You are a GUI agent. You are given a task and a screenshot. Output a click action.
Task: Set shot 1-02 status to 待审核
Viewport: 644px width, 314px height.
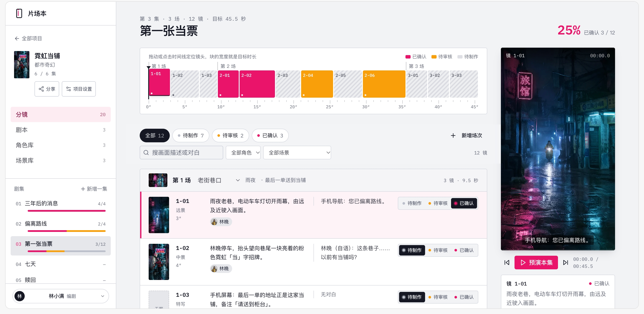(x=438, y=250)
